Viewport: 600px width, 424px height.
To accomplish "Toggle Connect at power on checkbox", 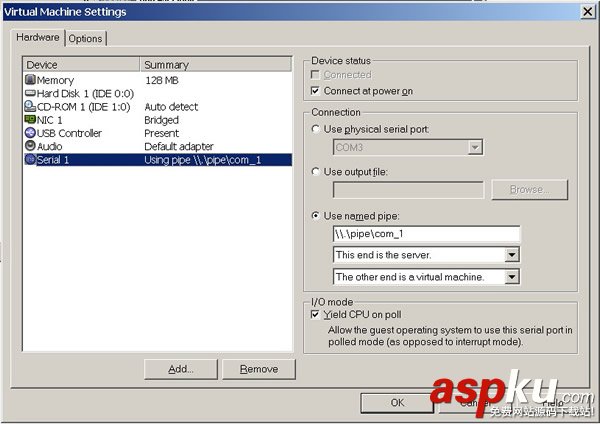I will click(x=317, y=91).
